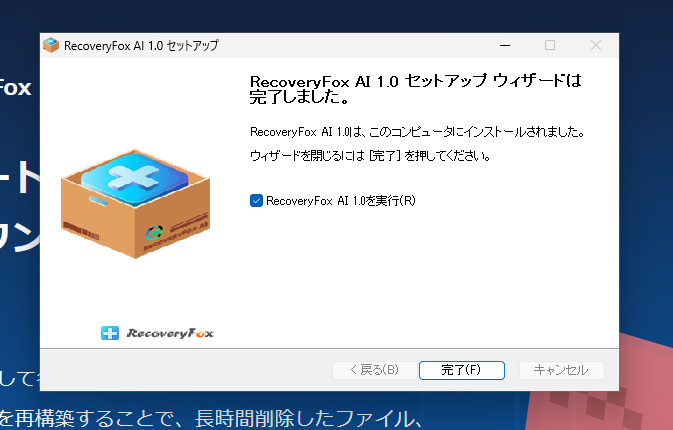Finish setup with the 完了(F) button

coord(461,370)
